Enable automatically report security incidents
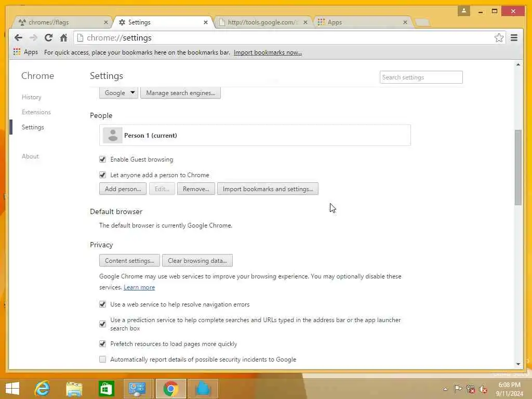Viewport: 532px width, 399px height. pos(102,359)
